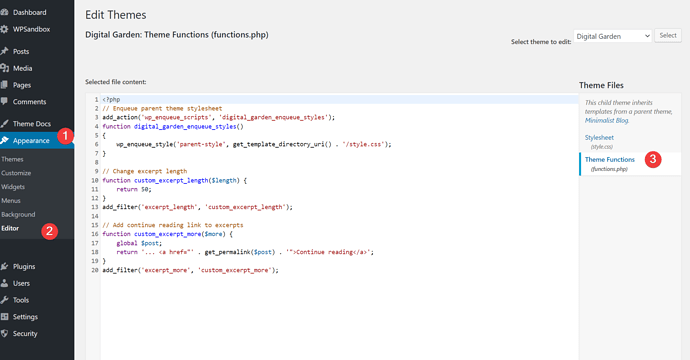Open Widgets submenu item
Image resolution: width=690 pixels, height=360 pixels.
point(13,187)
